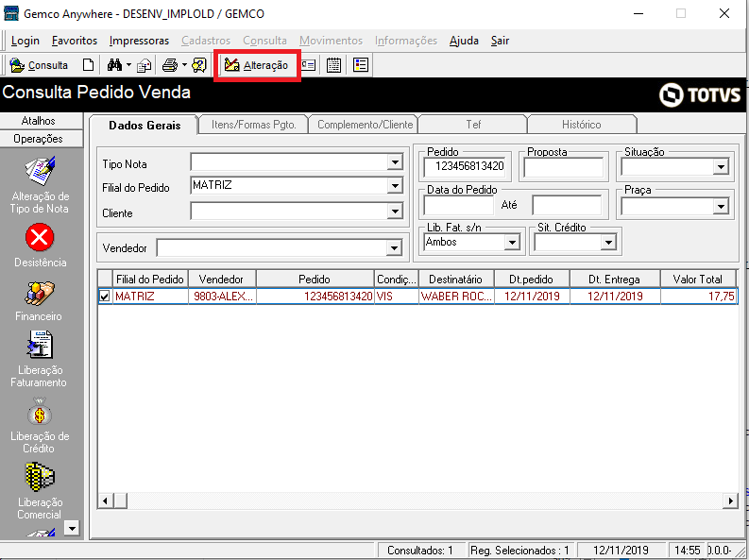The width and height of the screenshot is (749, 560).
Task: Click the Até date field
Action: pos(567,205)
